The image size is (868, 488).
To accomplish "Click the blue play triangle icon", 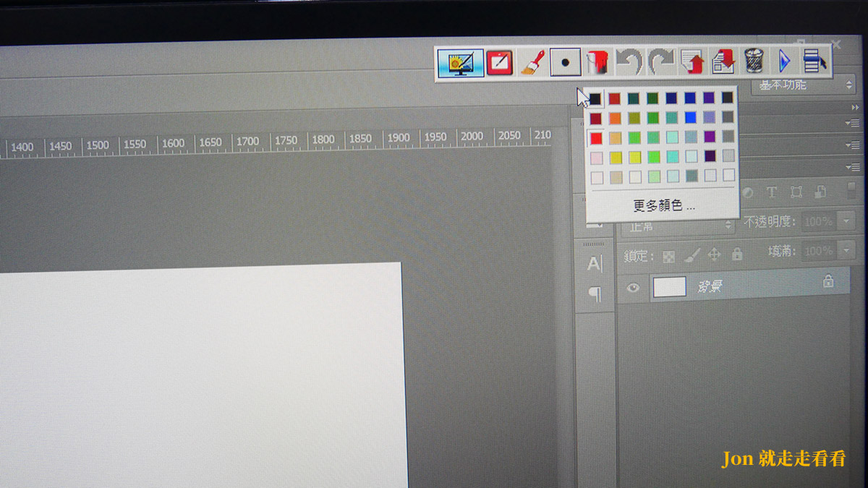I will (784, 61).
